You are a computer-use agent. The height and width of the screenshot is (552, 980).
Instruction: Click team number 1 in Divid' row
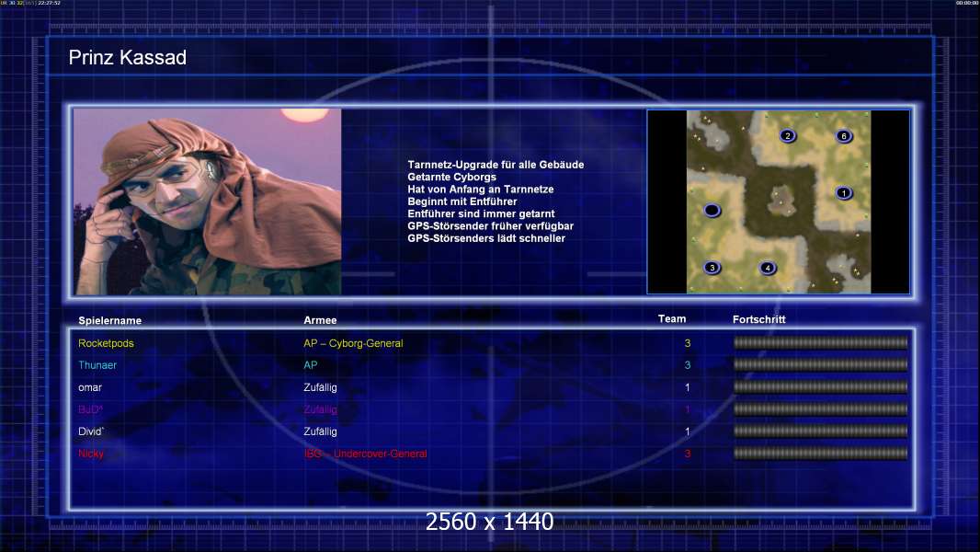[x=688, y=431]
